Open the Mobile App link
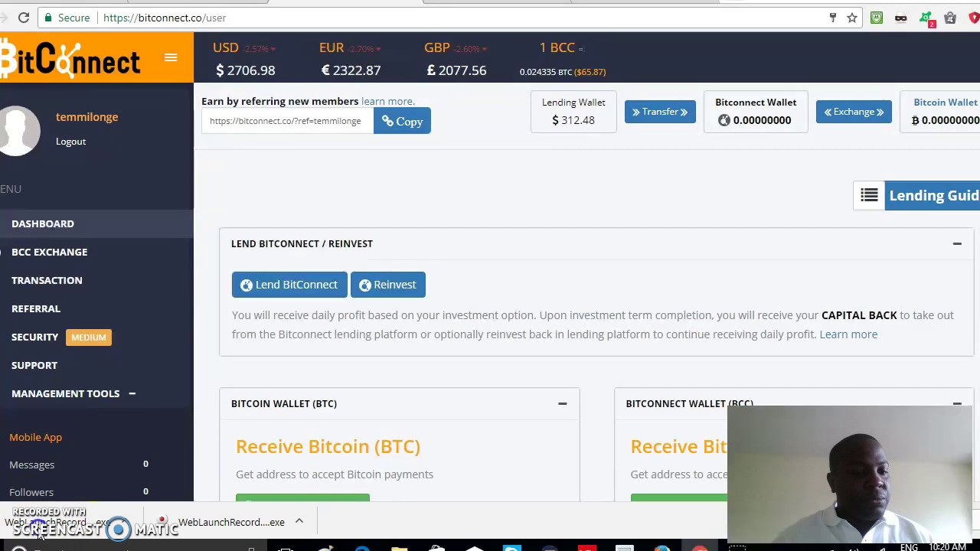980x551 pixels. pyautogui.click(x=35, y=437)
